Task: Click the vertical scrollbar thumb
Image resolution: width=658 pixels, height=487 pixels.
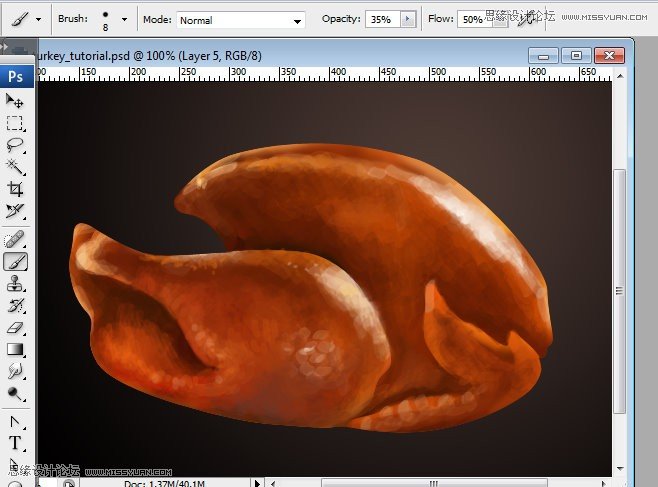Action: point(619,291)
